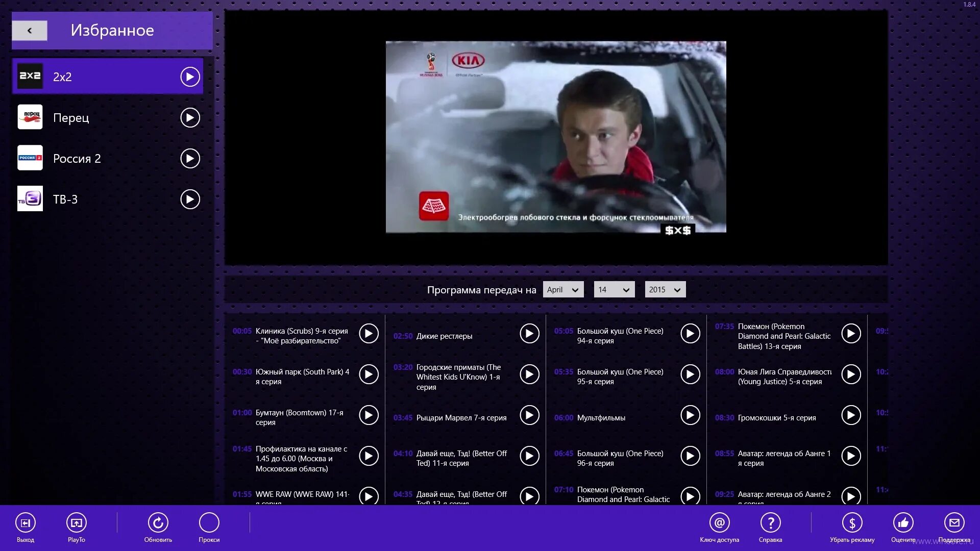The height and width of the screenshot is (551, 980).
Task: Play Мультфильмы program at 06:00
Action: click(x=690, y=415)
